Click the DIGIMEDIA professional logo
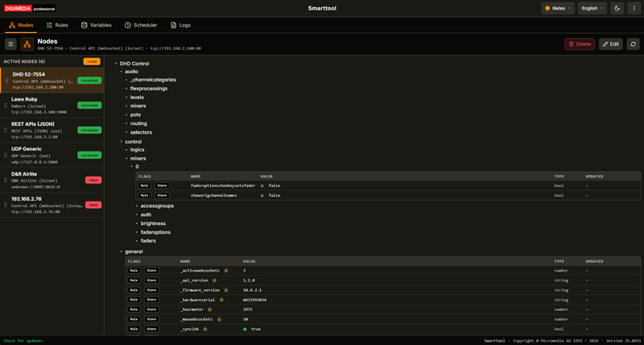 (x=30, y=8)
